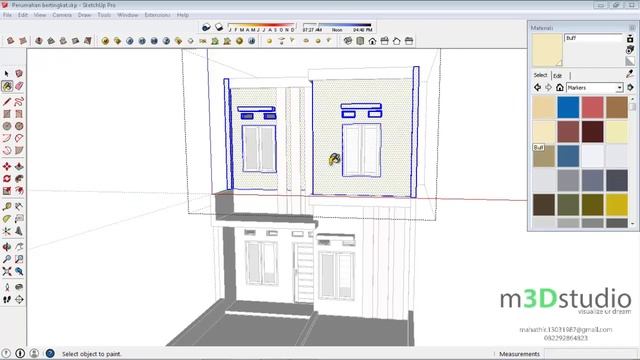Select the Rotated Rectangle tool
This screenshot has width=640, height=360.
19,114
